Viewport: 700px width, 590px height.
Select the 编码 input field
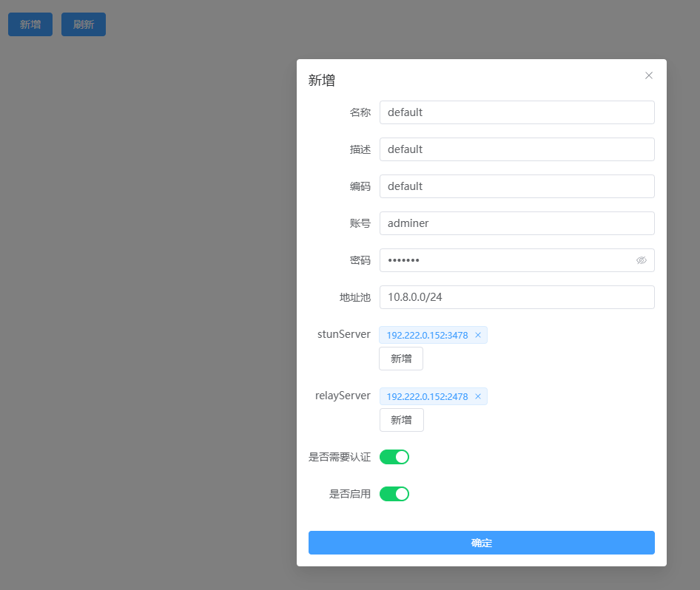tap(516, 186)
